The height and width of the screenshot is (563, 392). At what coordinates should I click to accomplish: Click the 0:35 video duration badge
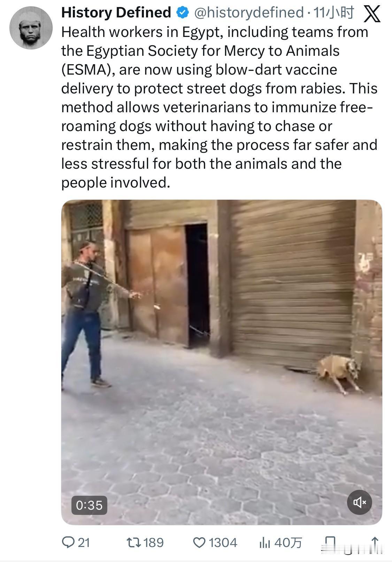pyautogui.click(x=89, y=505)
